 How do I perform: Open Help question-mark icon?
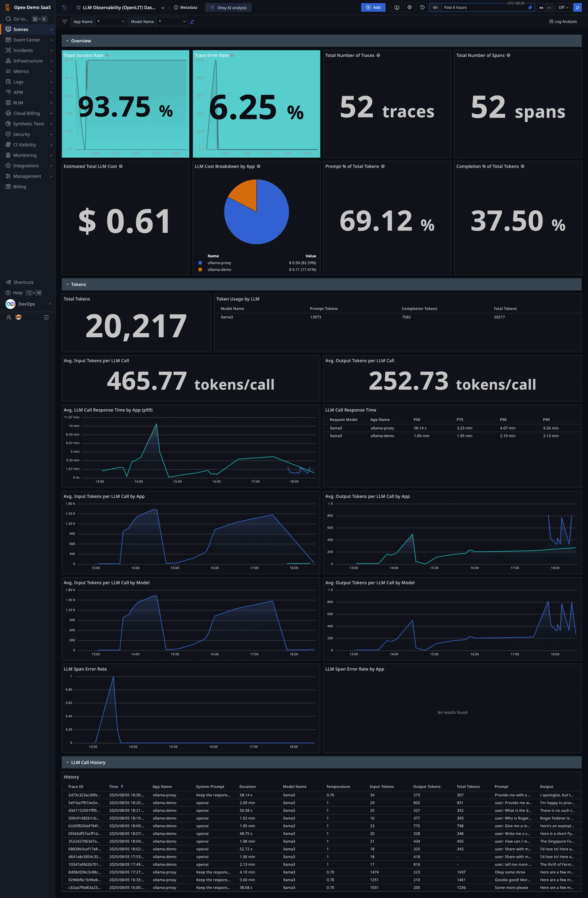pyautogui.click(x=8, y=293)
